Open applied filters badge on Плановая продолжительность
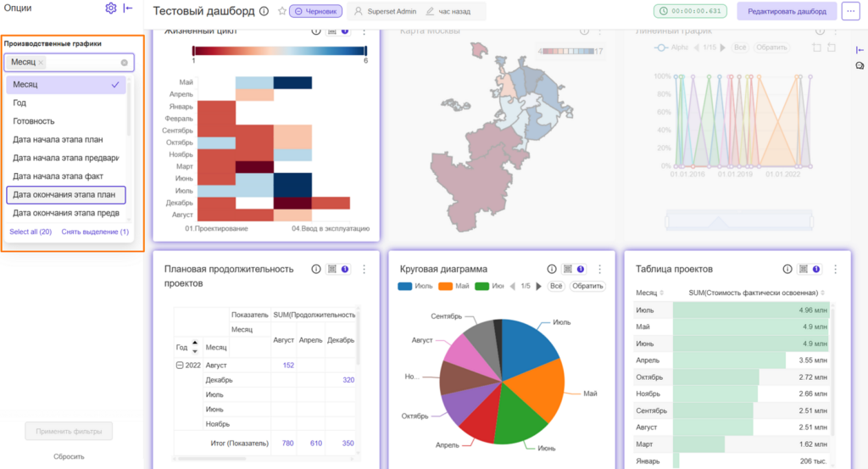This screenshot has width=868, height=469. 345,269
